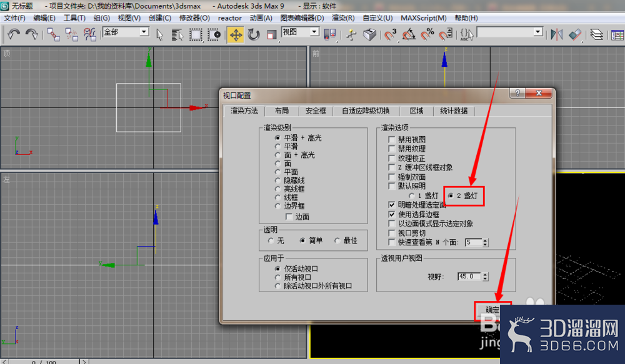Enable the 边面 checkbox
This screenshot has width=625, height=364.
point(289,217)
